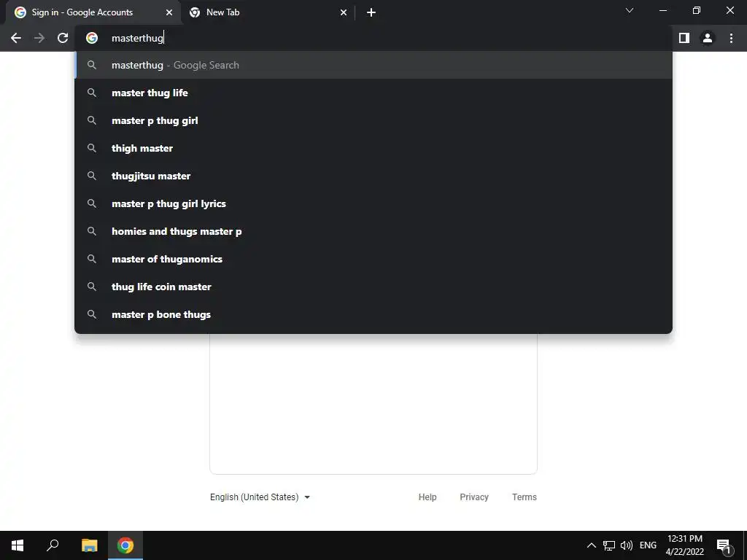747x560 pixels.
Task: Select the 'master p bone thugs' suggestion
Action: click(x=373, y=314)
